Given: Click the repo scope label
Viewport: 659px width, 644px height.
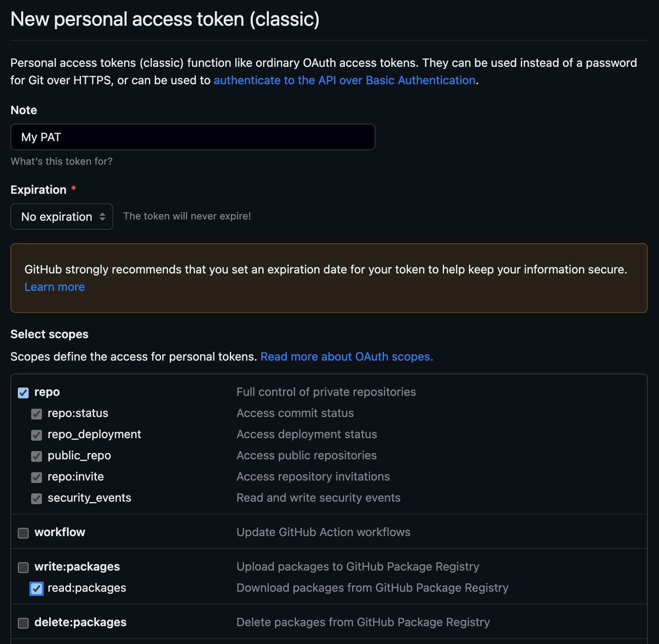Looking at the screenshot, I should click(x=47, y=392).
